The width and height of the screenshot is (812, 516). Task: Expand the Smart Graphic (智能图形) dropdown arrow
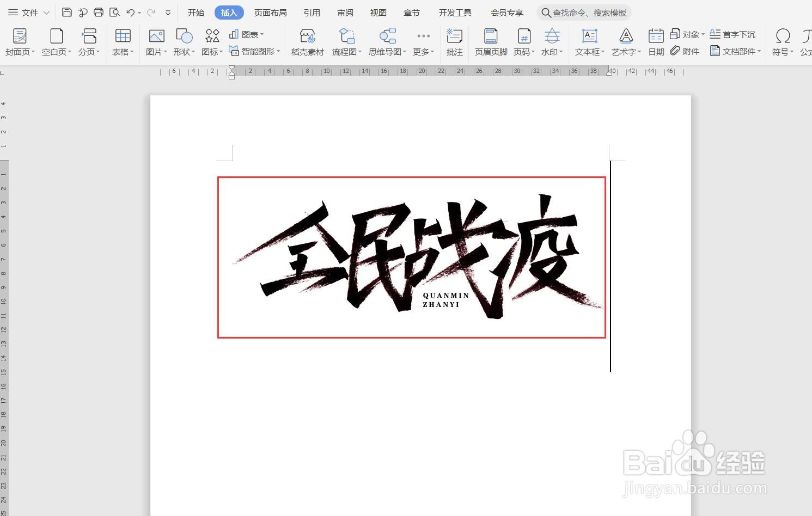click(x=278, y=51)
